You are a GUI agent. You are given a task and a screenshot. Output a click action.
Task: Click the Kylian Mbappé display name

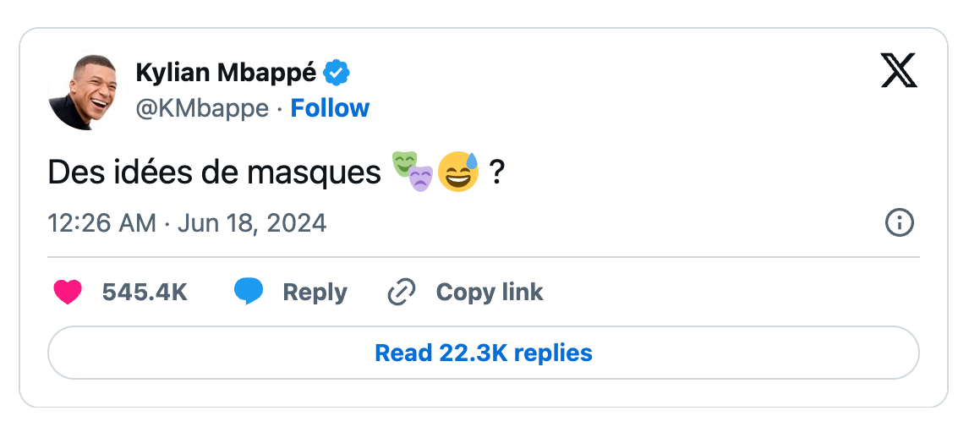pos(226,74)
